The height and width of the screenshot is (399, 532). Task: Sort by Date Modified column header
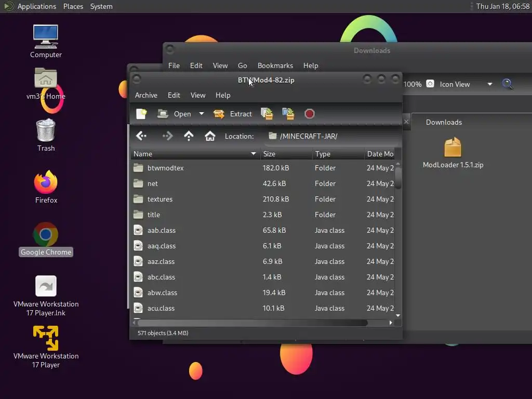pyautogui.click(x=379, y=154)
